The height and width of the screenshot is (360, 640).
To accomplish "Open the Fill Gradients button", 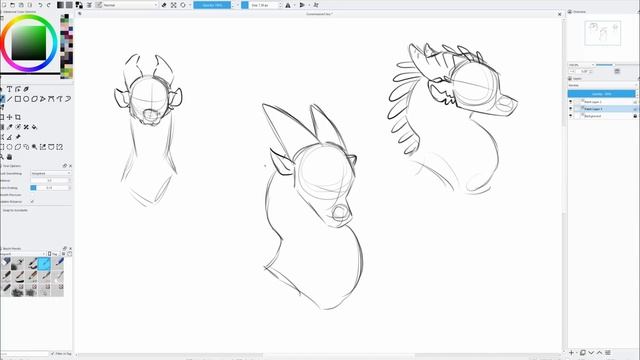I will pos(60,5).
